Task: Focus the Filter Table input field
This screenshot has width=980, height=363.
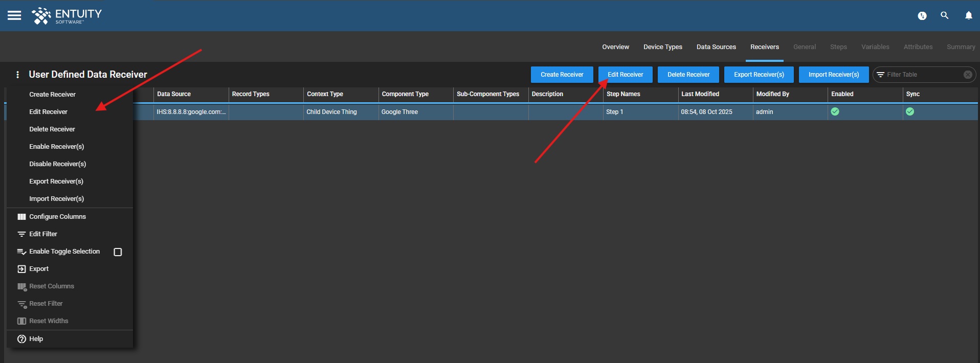Action: (923, 75)
